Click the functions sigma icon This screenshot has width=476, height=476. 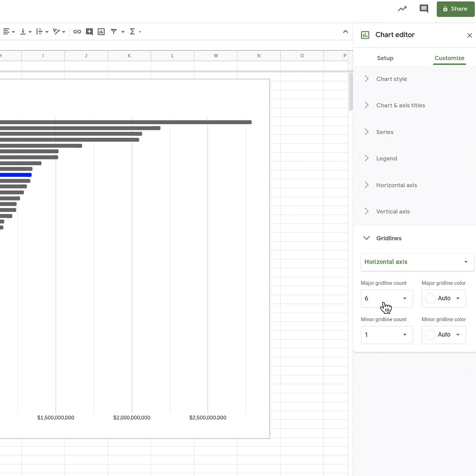pyautogui.click(x=132, y=32)
